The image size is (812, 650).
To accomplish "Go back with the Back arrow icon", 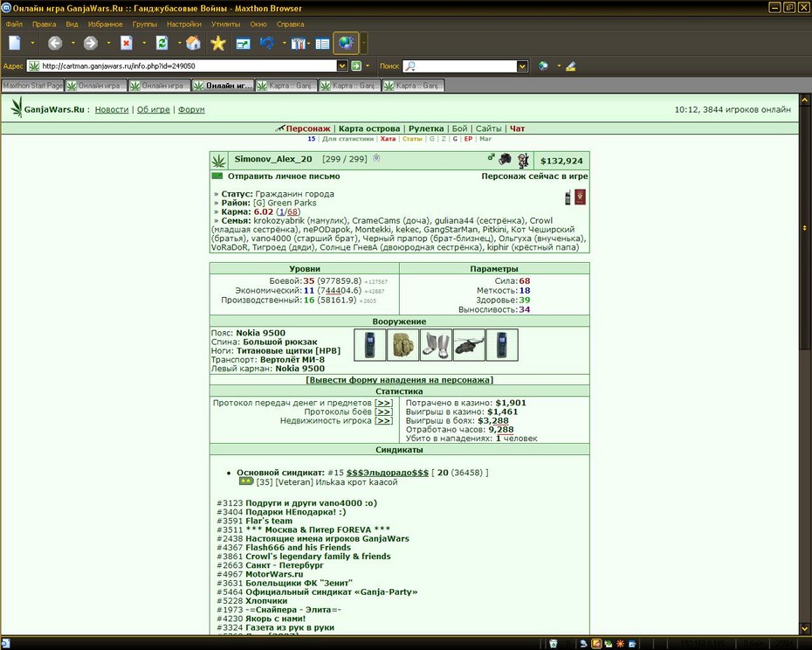I will [55, 43].
